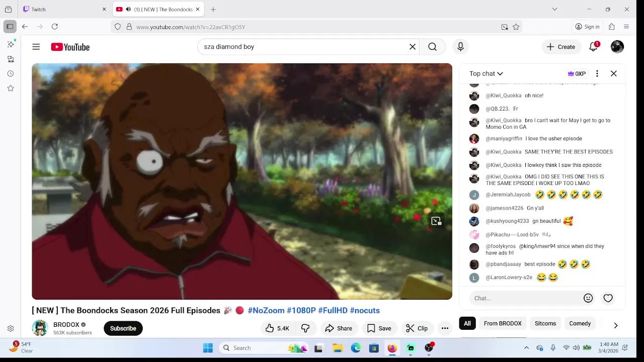The image size is (644, 362).
Task: Open sidebar AI chatbot sparkle icon
Action: click(11, 44)
